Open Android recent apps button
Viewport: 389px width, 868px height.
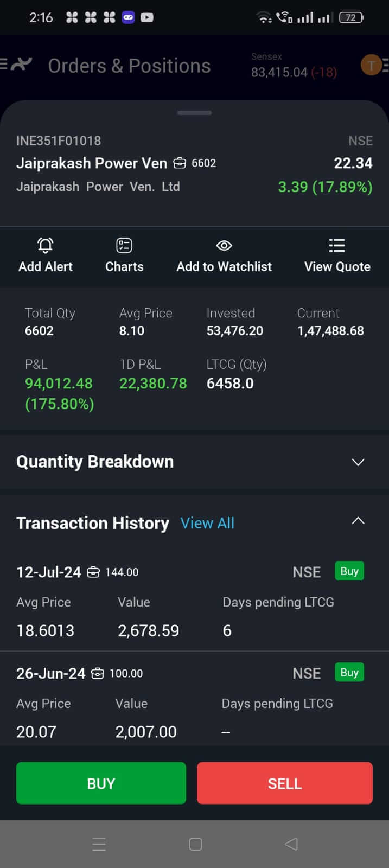pyautogui.click(x=99, y=844)
